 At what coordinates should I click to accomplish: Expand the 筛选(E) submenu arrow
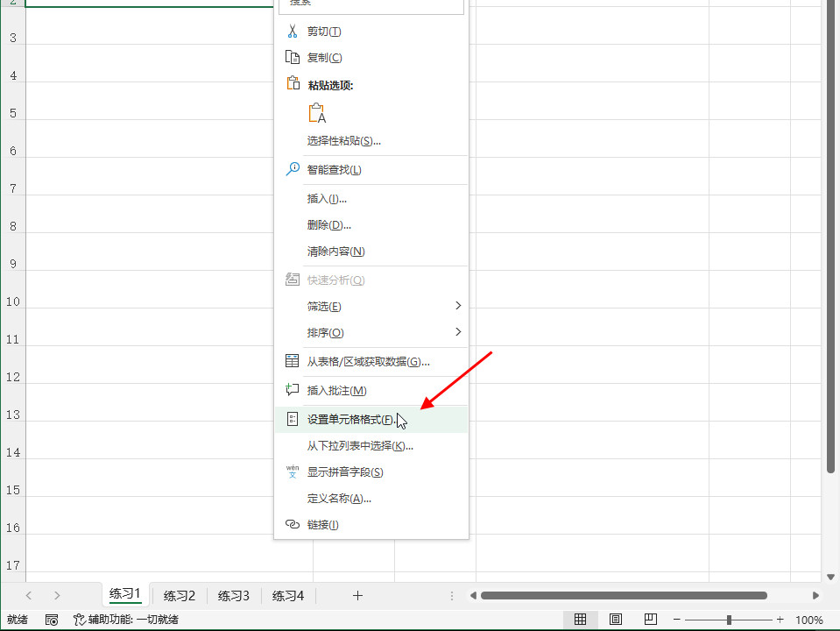click(x=458, y=305)
